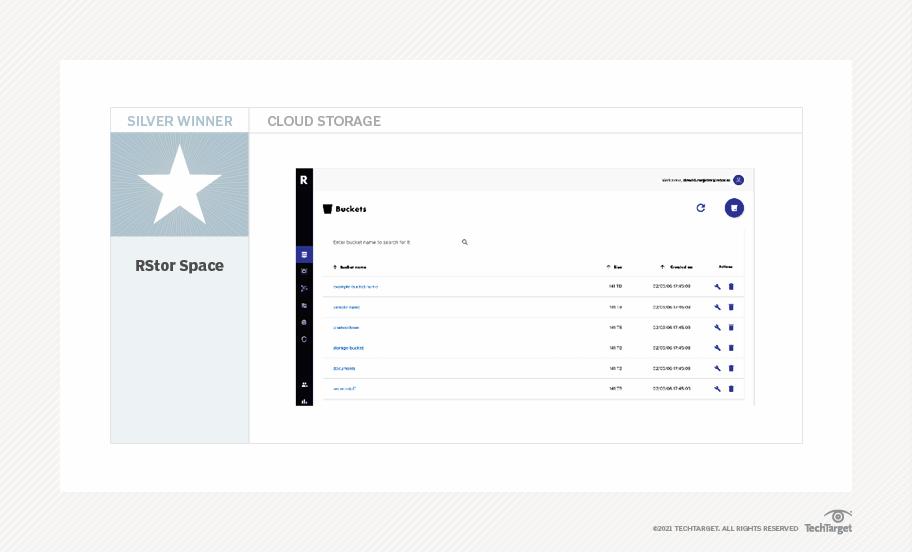The image size is (912, 552).
Task: Open the user profile avatar icon
Action: tap(738, 180)
